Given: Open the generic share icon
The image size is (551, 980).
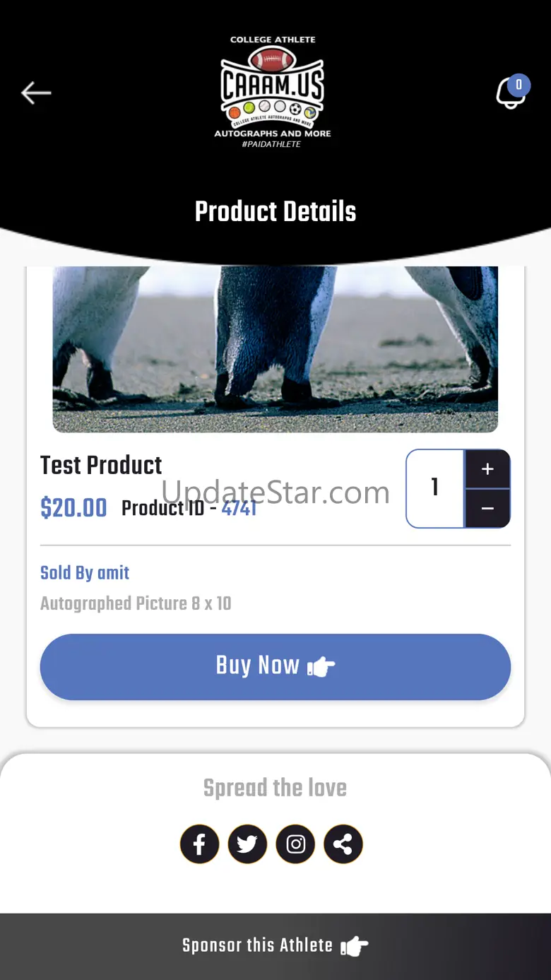Looking at the screenshot, I should tap(343, 844).
